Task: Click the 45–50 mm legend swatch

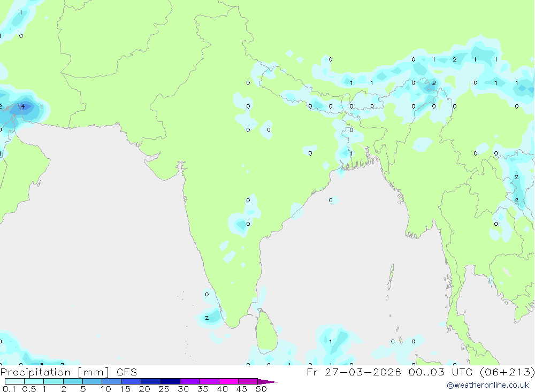Action: click(248, 381)
